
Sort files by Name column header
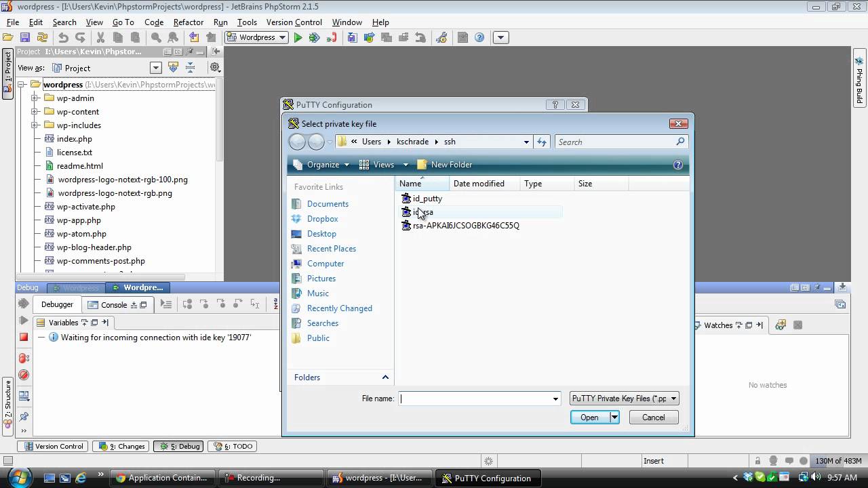click(422, 184)
